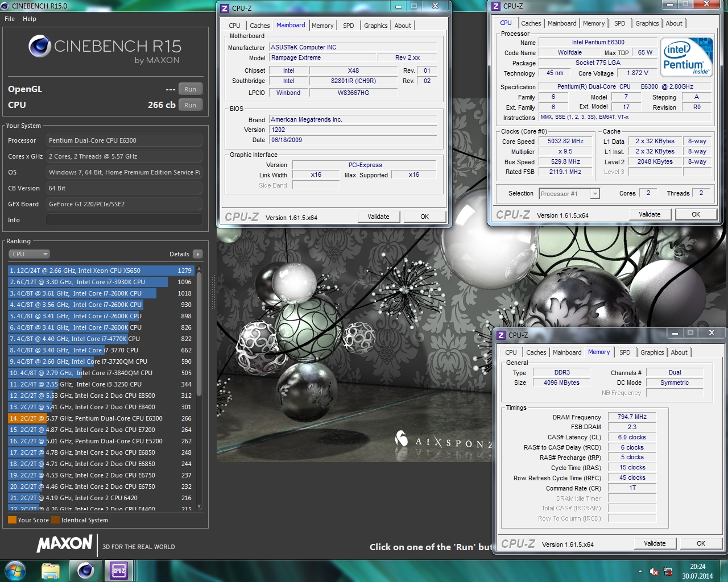The height and width of the screenshot is (582, 728).
Task: Open SPD tab in Mainboard CPU-Z window
Action: click(x=349, y=26)
